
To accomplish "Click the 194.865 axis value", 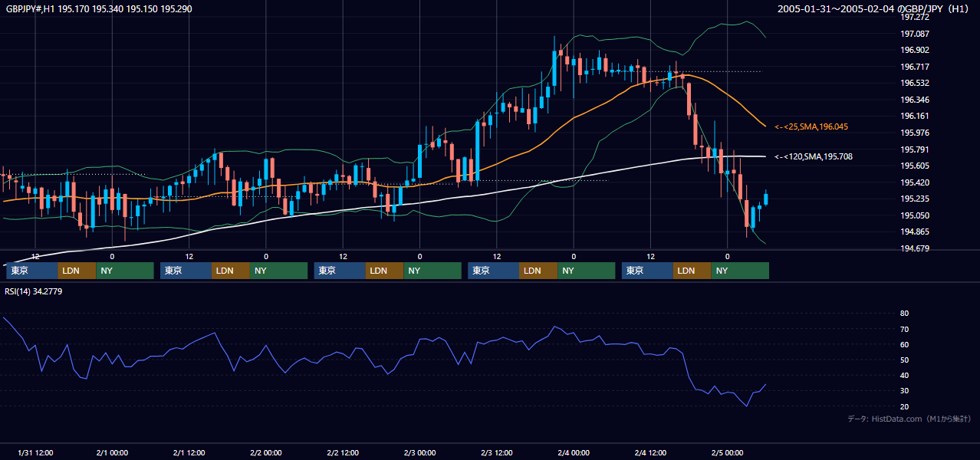I will (x=914, y=232).
